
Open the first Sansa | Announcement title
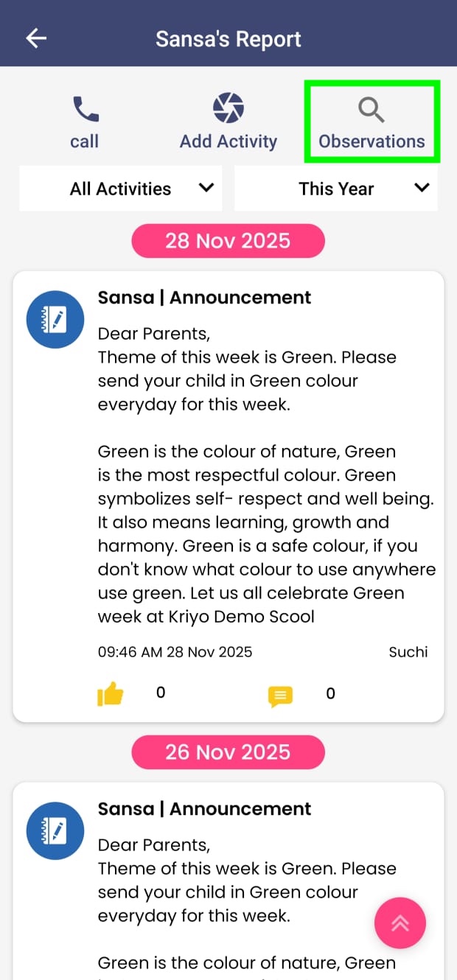(x=204, y=298)
